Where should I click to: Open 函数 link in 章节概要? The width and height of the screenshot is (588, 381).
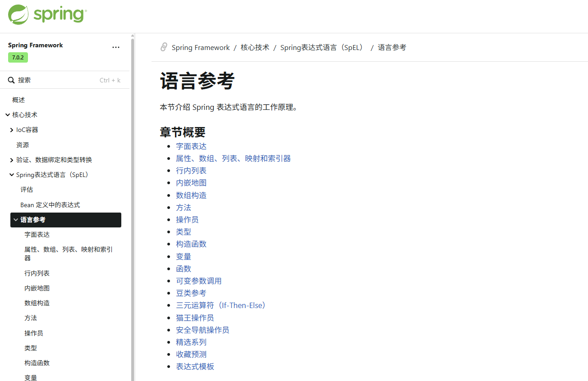(x=184, y=269)
